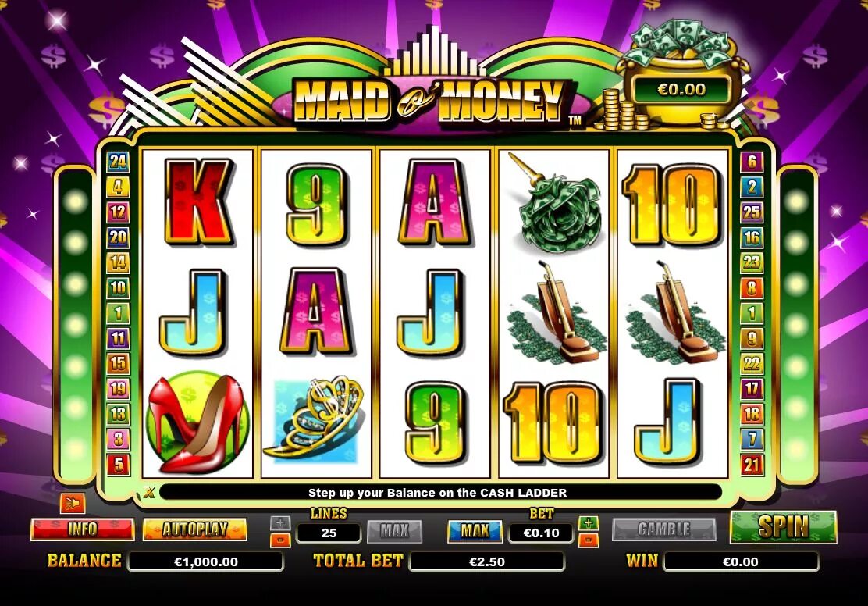Click the lines count field showing 25

tap(329, 533)
